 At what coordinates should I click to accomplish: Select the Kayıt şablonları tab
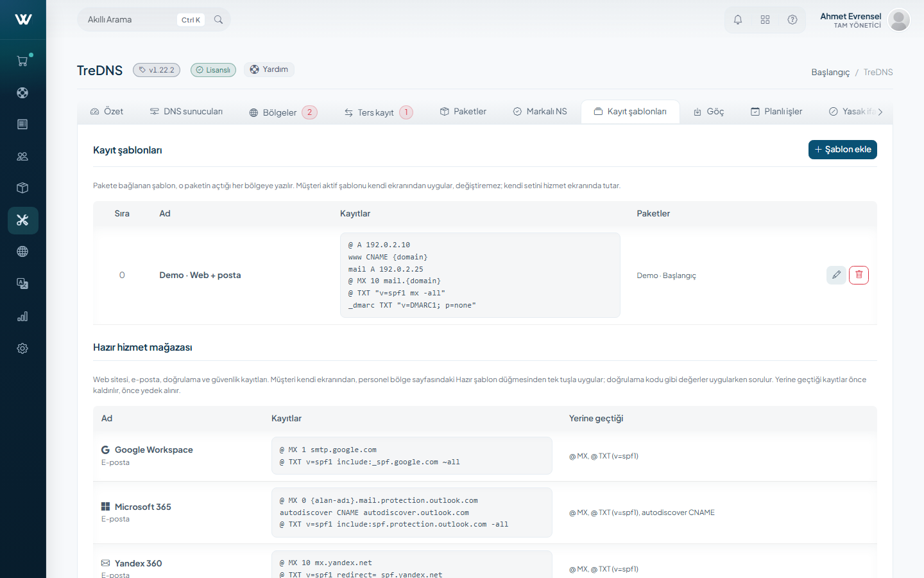[630, 112]
